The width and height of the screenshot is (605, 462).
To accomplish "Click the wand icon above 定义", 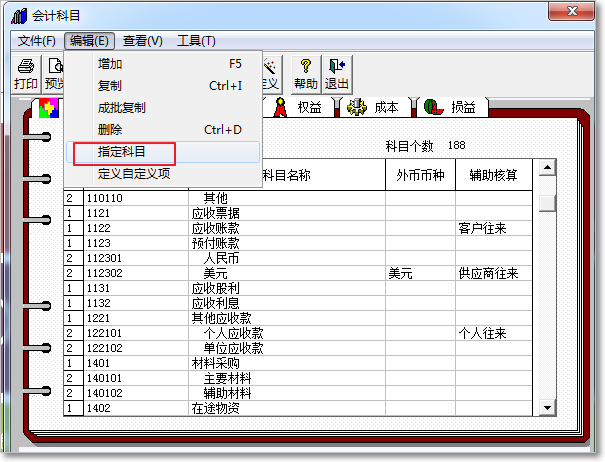I will [x=269, y=66].
